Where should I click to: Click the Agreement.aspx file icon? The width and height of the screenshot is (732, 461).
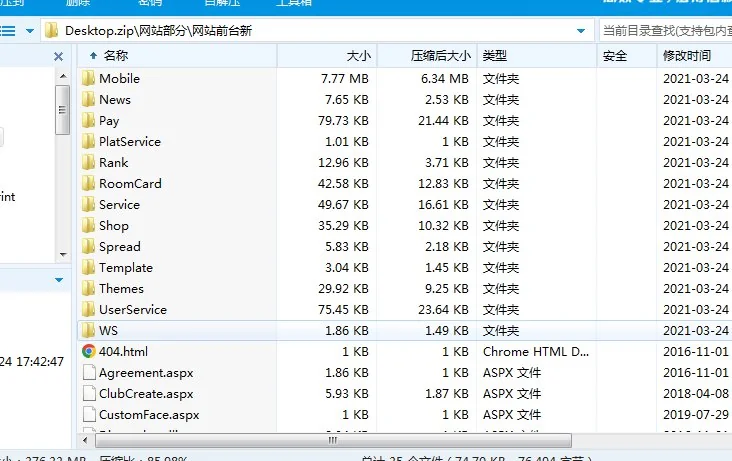tap(89, 372)
